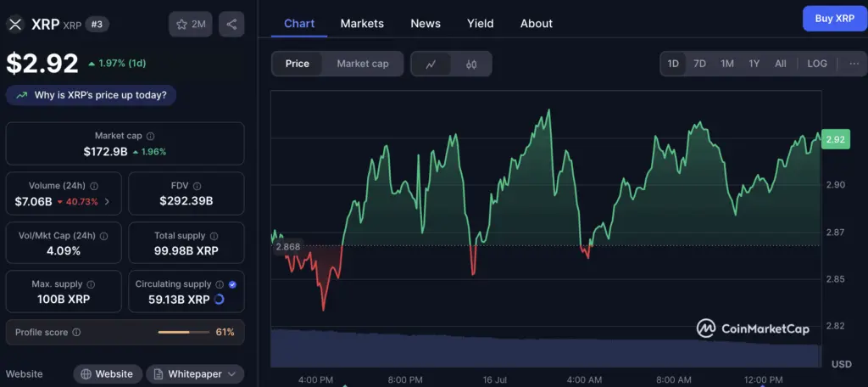Image resolution: width=868 pixels, height=387 pixels.
Task: Click the XRP coin logo icon
Action: pos(15,25)
